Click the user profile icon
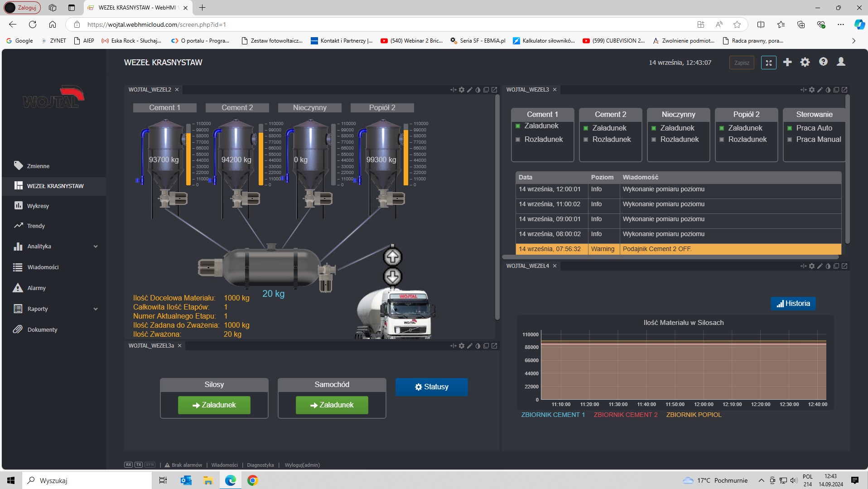 tap(841, 62)
